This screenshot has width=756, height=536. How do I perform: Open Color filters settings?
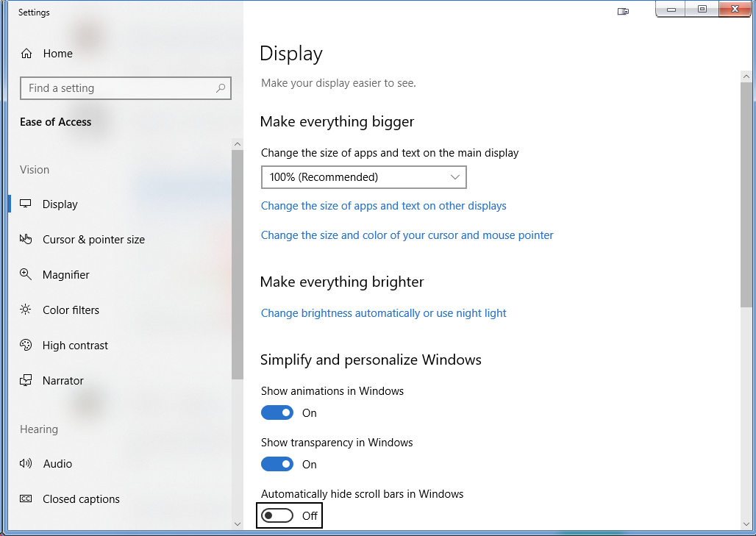70,310
